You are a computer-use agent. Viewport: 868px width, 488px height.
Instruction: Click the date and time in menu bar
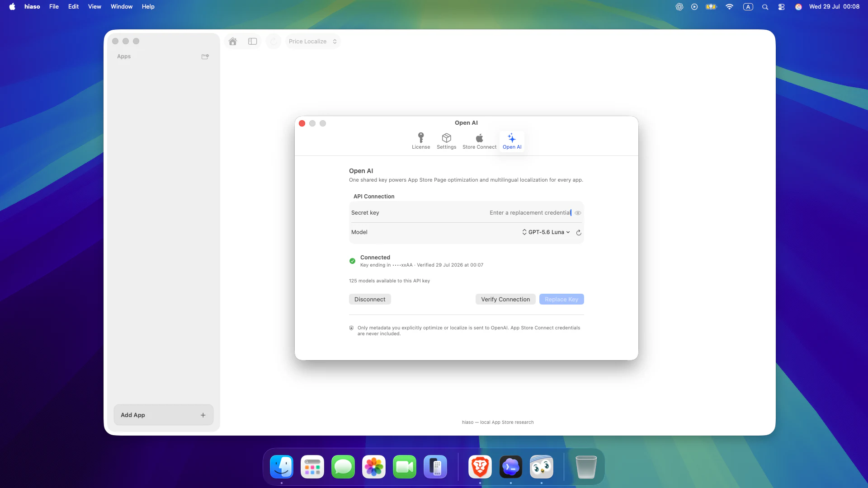coord(834,6)
